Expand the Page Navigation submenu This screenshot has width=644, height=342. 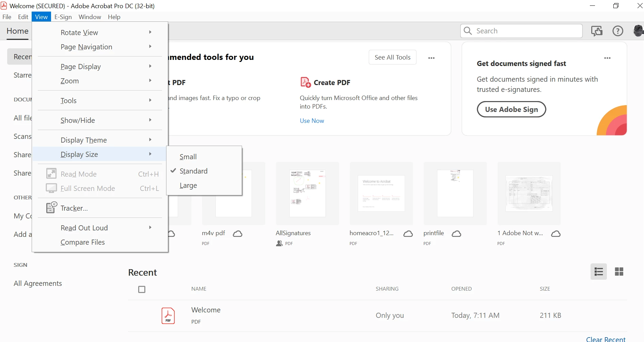click(x=100, y=47)
